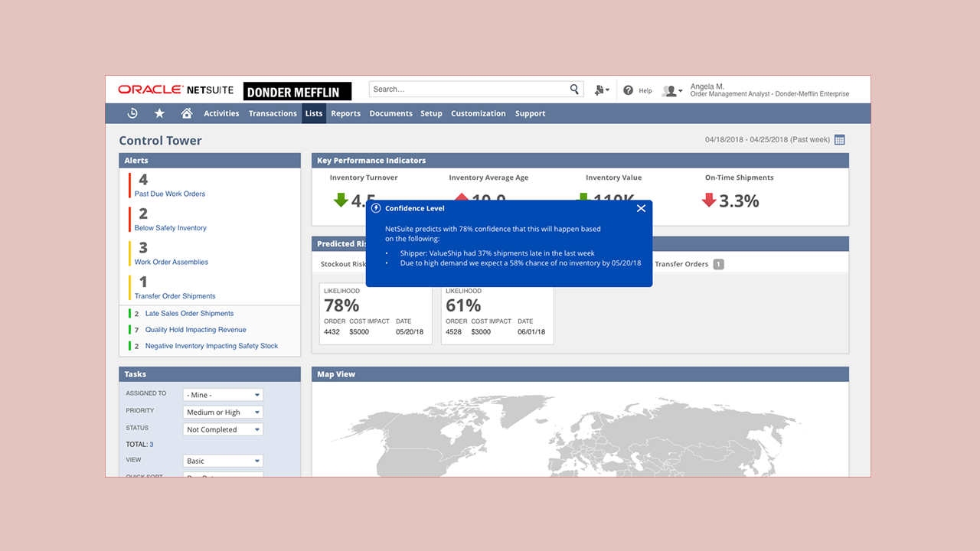The height and width of the screenshot is (551, 980).
Task: Open the Support menu
Action: tap(531, 113)
